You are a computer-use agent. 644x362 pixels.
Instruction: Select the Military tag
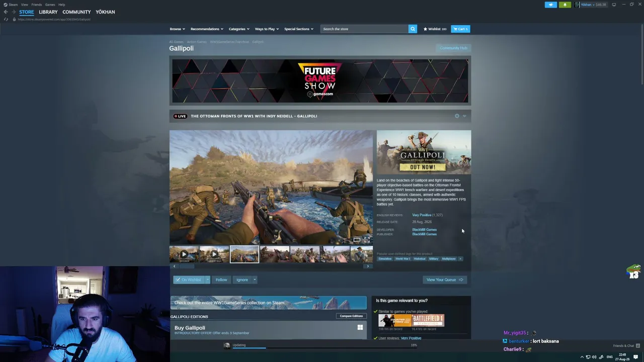434,259
